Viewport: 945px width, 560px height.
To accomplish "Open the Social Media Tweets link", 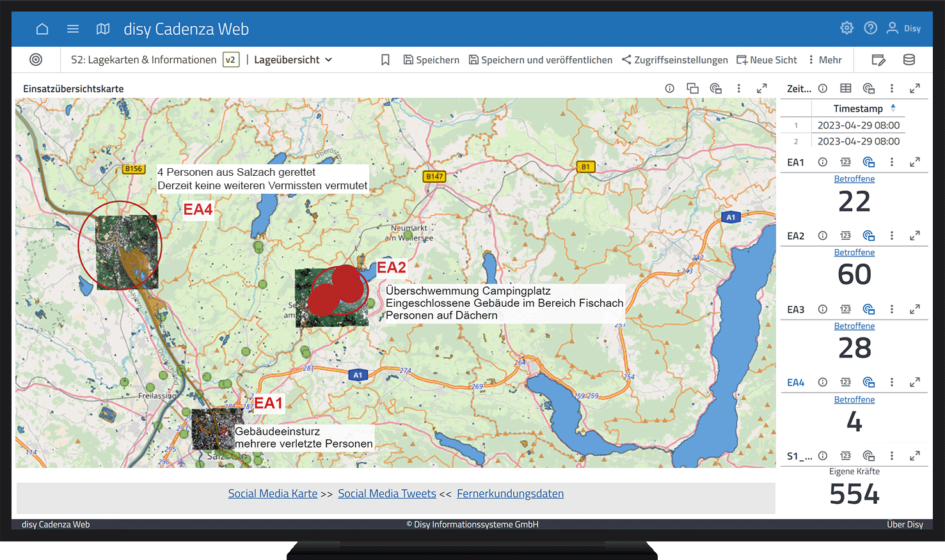I will coord(386,494).
